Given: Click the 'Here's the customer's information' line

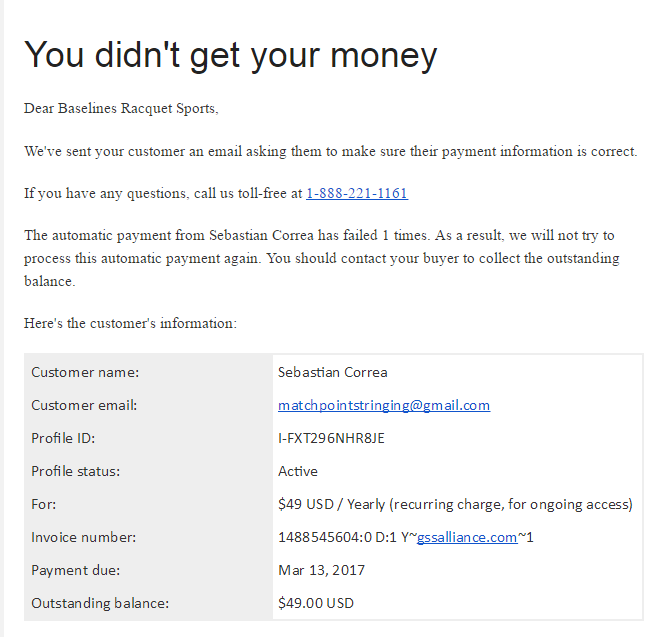Looking at the screenshot, I should [x=130, y=323].
